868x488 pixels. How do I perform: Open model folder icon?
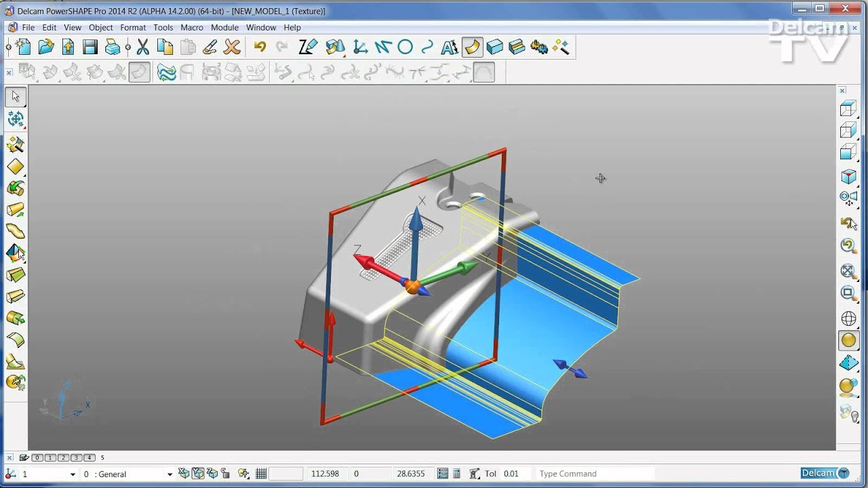click(x=46, y=47)
